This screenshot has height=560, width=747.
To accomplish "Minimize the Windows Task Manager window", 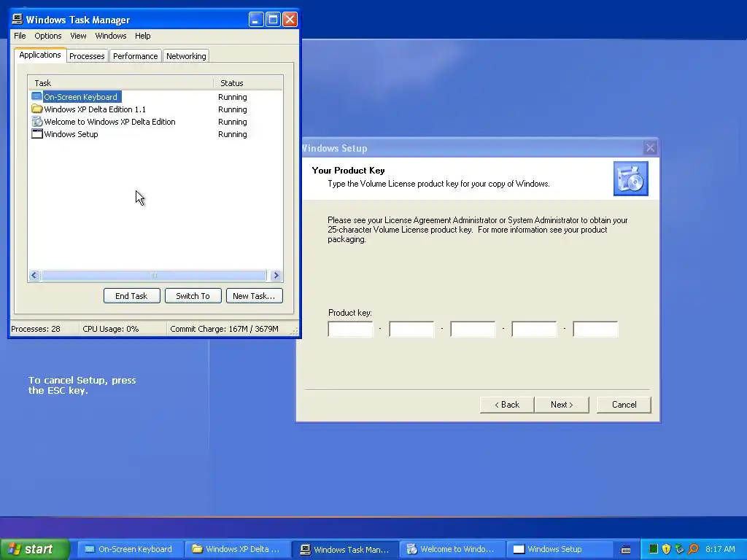I will (256, 20).
